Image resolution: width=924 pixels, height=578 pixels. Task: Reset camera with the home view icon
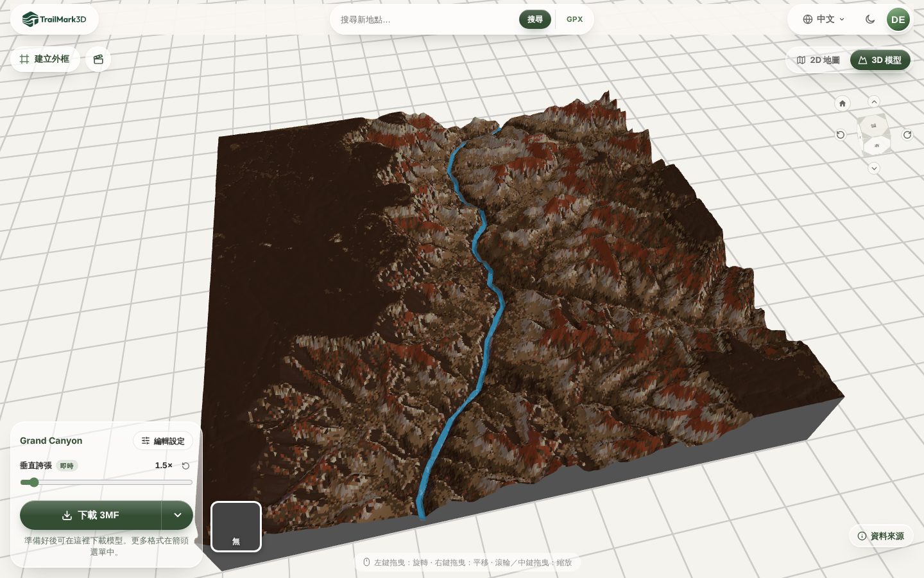click(843, 103)
